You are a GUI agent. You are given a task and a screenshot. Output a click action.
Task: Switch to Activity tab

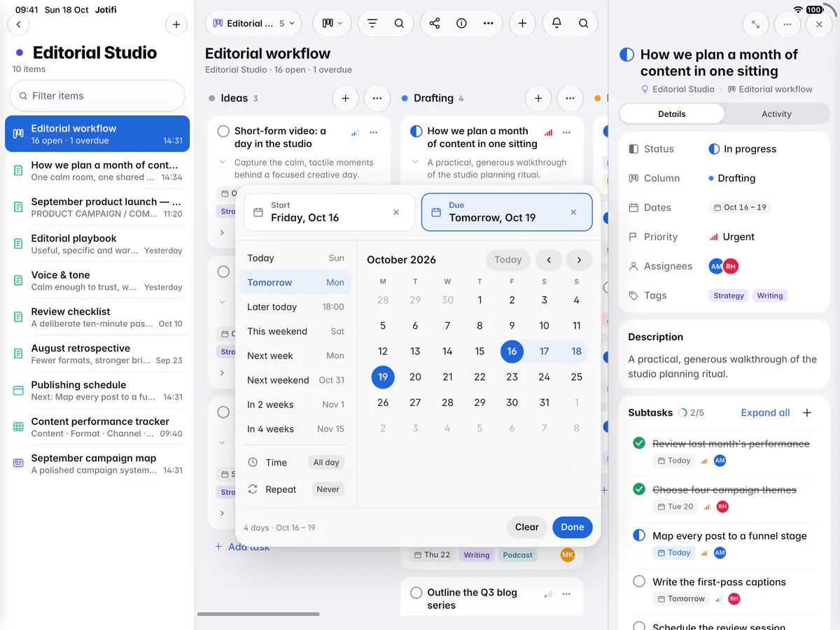coord(776,114)
